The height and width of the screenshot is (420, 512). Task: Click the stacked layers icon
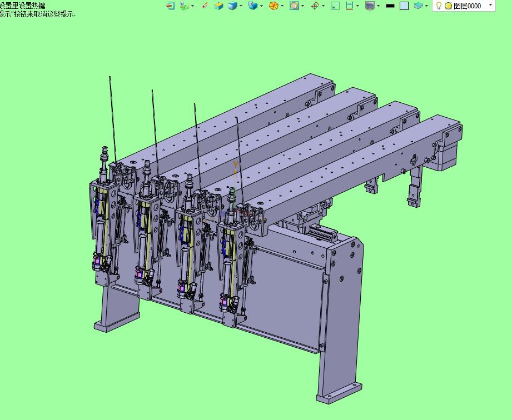click(418, 6)
